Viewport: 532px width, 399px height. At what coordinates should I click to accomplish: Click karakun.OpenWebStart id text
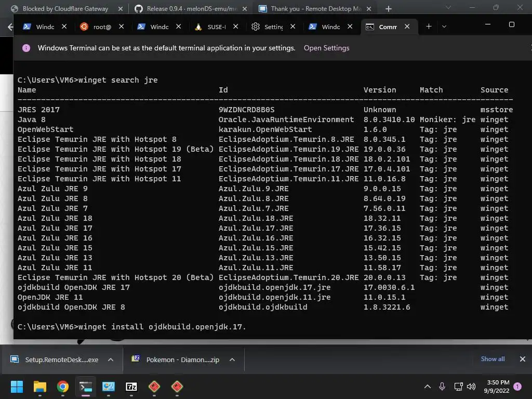[x=265, y=129]
